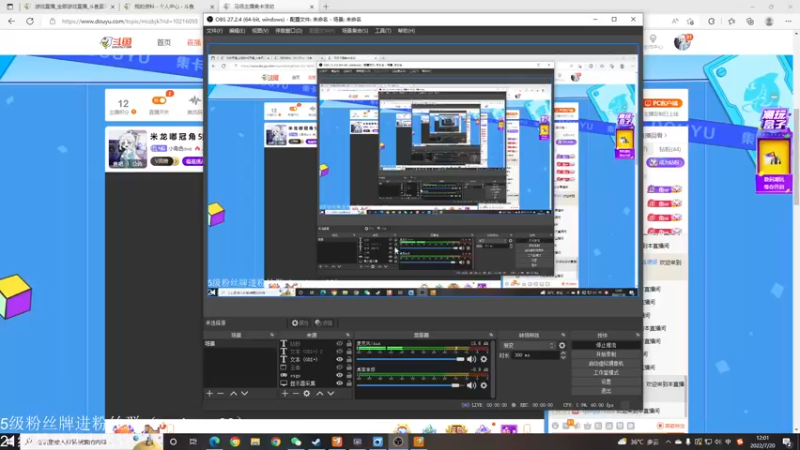Open OBS 工具(T) menu

[x=383, y=31]
